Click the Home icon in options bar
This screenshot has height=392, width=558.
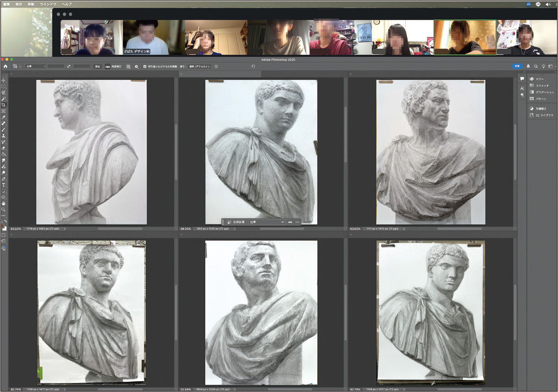(5, 66)
